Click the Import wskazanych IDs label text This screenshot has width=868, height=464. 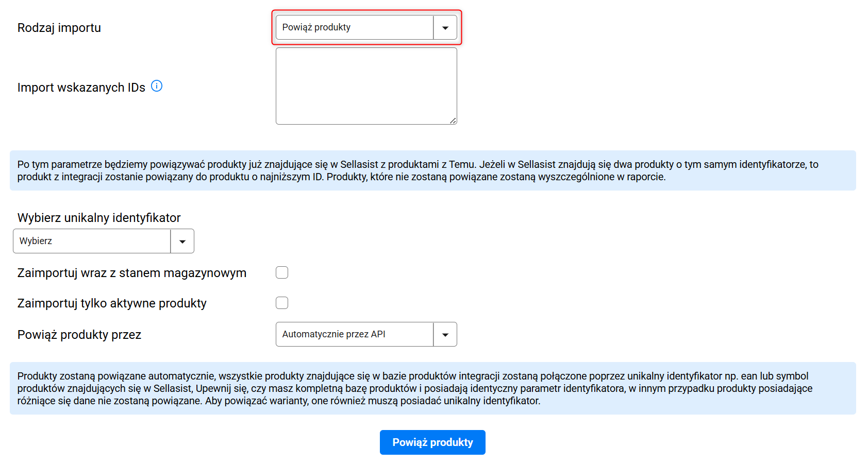pos(81,88)
